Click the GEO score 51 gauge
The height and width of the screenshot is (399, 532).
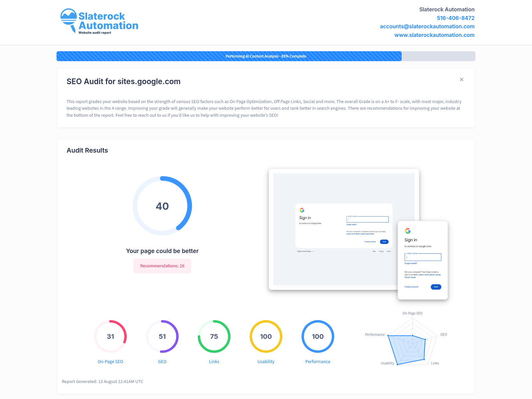162,336
